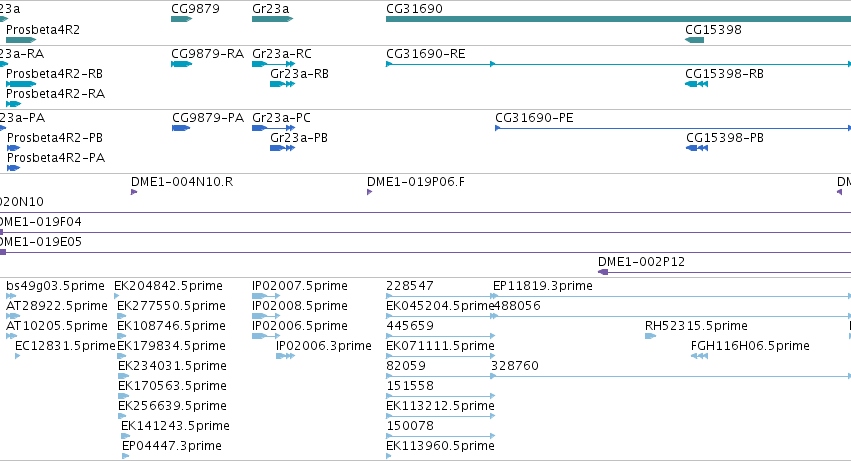The height and width of the screenshot is (461, 851).
Task: Select the Prosbeta4R2 gene feature
Action: coord(21,40)
